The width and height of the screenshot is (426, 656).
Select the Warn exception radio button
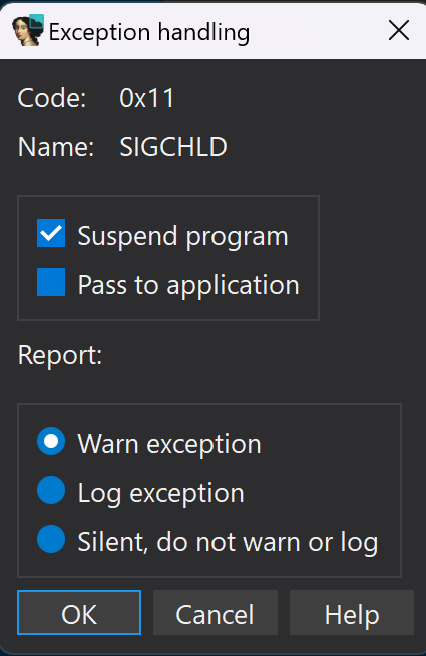(51, 441)
